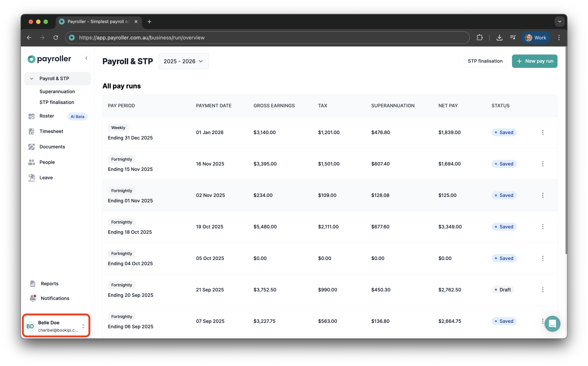
Task: Collapse the sidebar with the arrow button
Action: (x=86, y=58)
